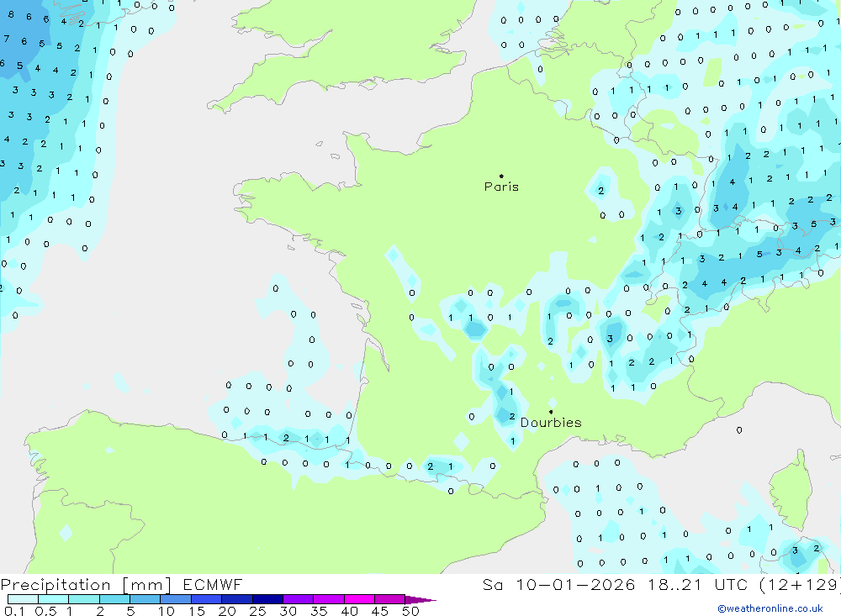Screen dimensions: 841x616
Task: Click the legend label '0.1'
Action: (x=14, y=611)
